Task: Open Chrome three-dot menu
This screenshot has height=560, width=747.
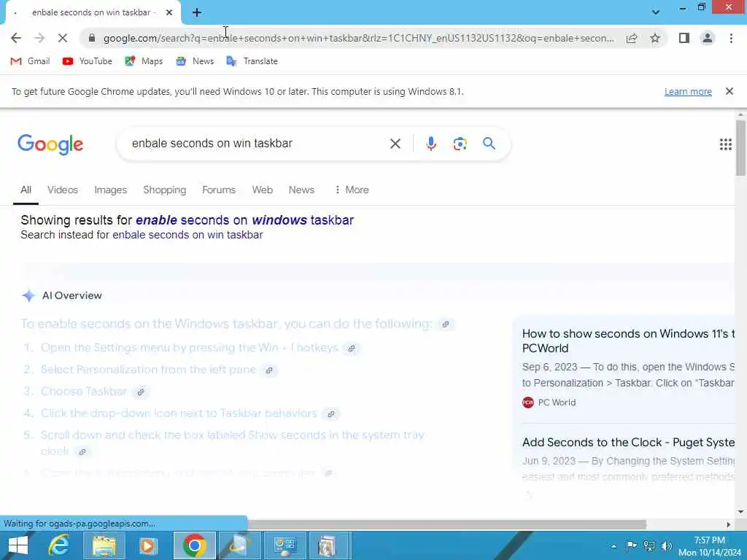Action: click(731, 38)
